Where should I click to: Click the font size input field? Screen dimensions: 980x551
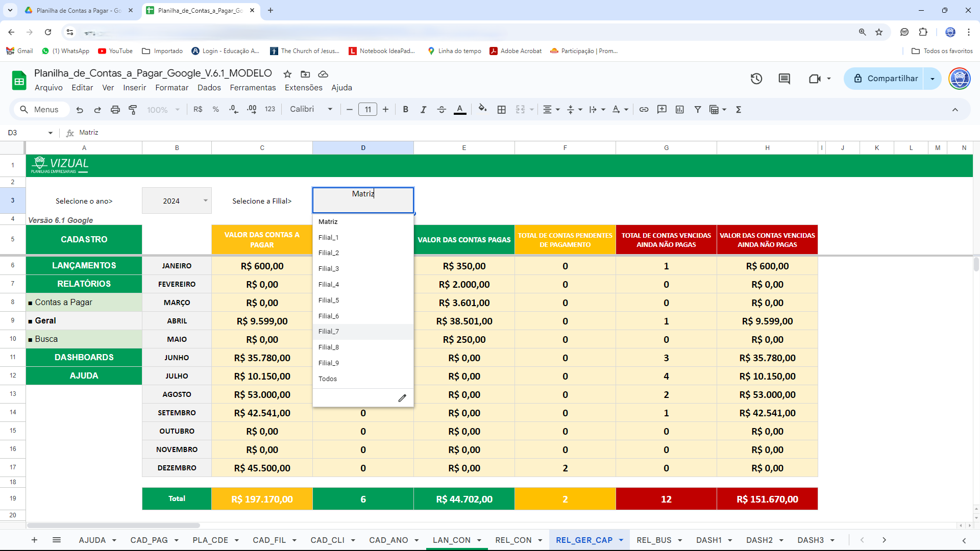coord(367,110)
